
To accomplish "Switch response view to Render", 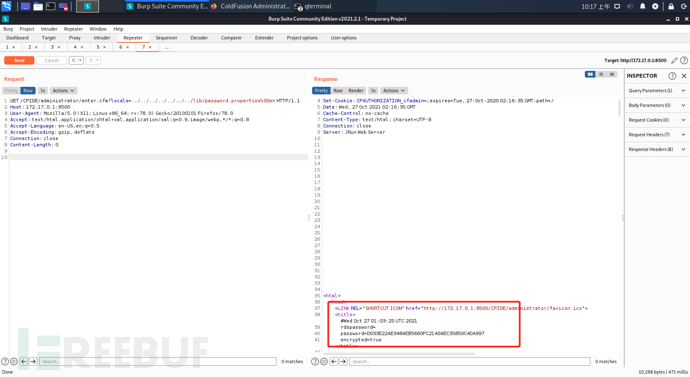I will [x=356, y=91].
